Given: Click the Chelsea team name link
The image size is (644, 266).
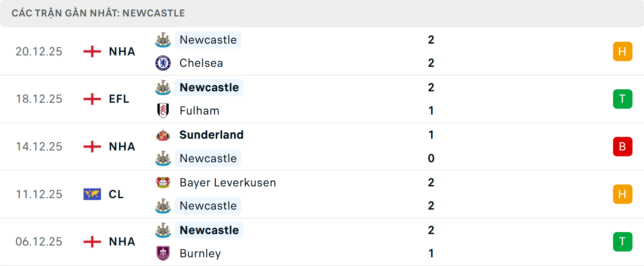Looking at the screenshot, I should 201,63.
